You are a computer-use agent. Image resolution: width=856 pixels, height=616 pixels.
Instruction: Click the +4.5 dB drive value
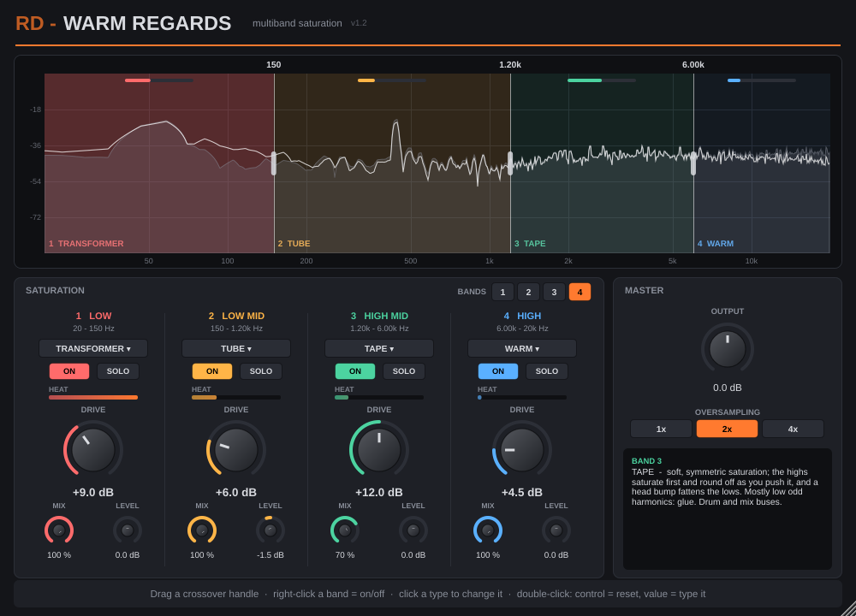(x=522, y=492)
